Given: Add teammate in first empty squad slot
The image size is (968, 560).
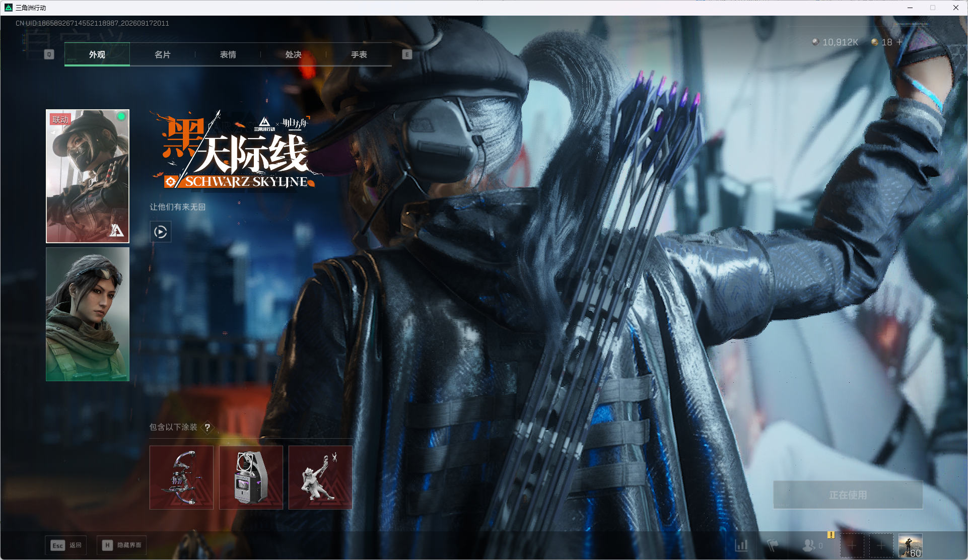Looking at the screenshot, I should point(852,545).
